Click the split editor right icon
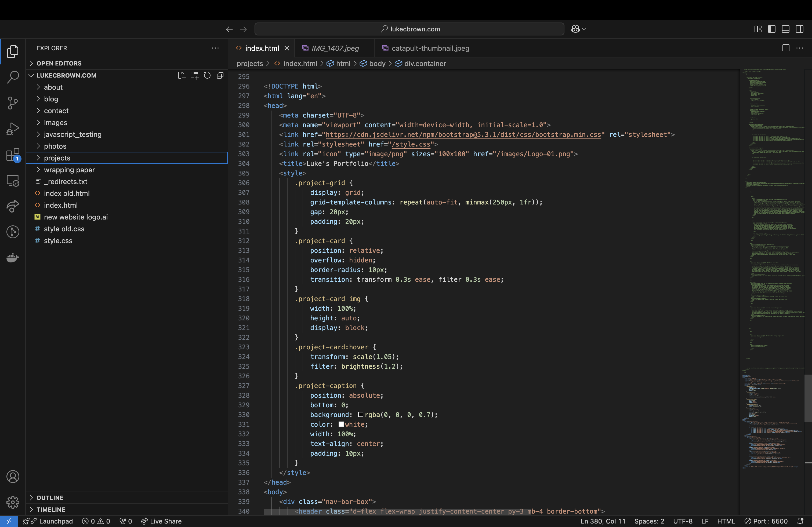The image size is (812, 527). click(x=786, y=48)
